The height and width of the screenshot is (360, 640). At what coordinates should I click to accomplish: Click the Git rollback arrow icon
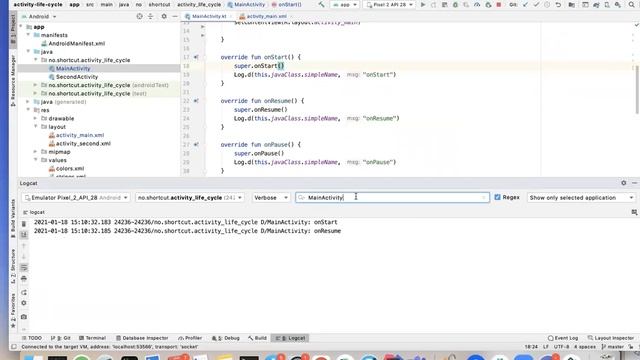[x=558, y=4]
